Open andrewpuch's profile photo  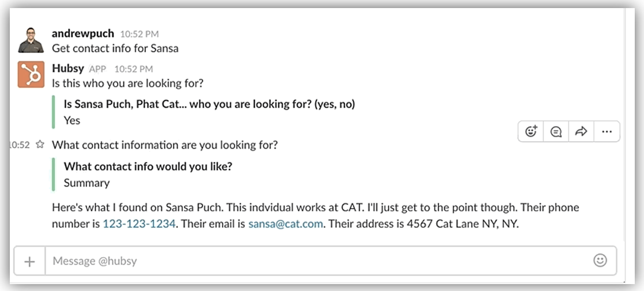[x=31, y=40]
